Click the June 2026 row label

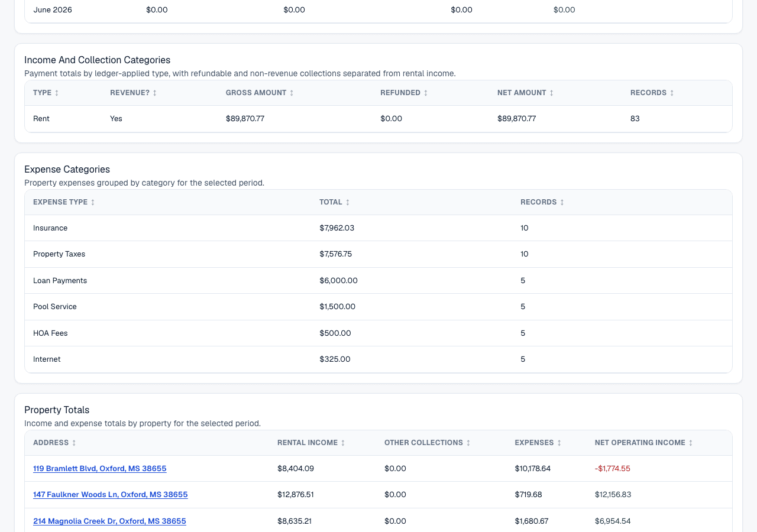[x=53, y=10]
